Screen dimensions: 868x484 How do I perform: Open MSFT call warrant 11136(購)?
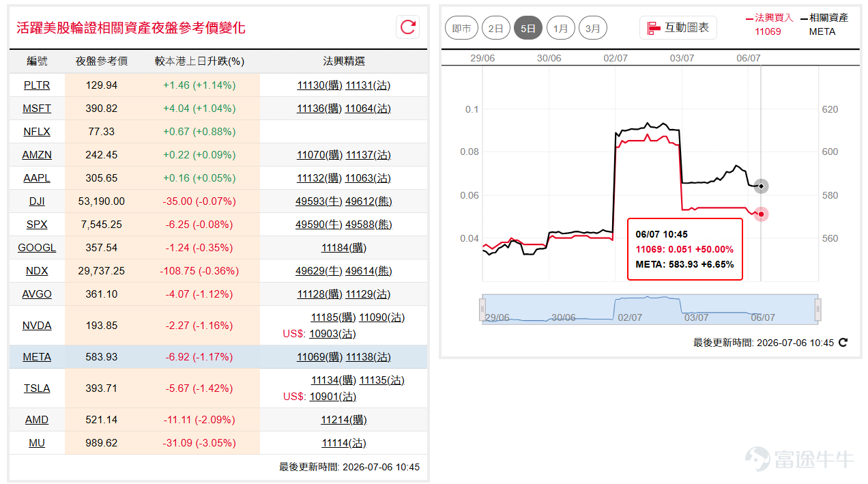pos(319,109)
